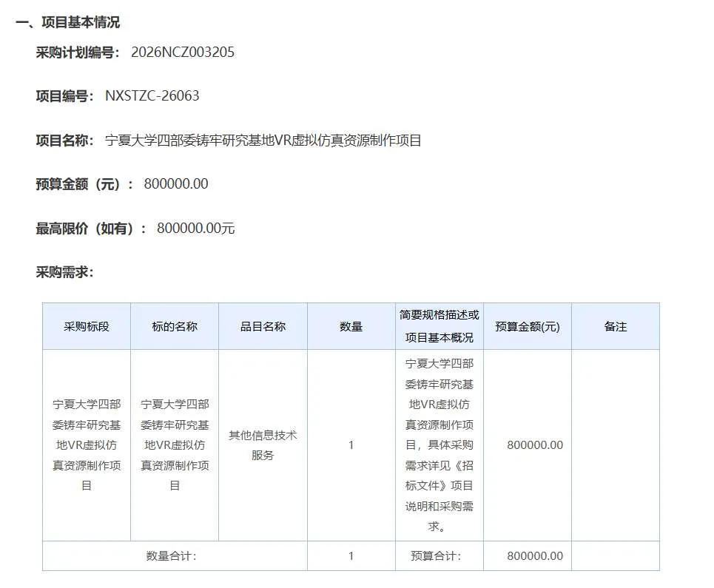
Task: Select the project name cell under 采购标段
Action: [x=87, y=445]
